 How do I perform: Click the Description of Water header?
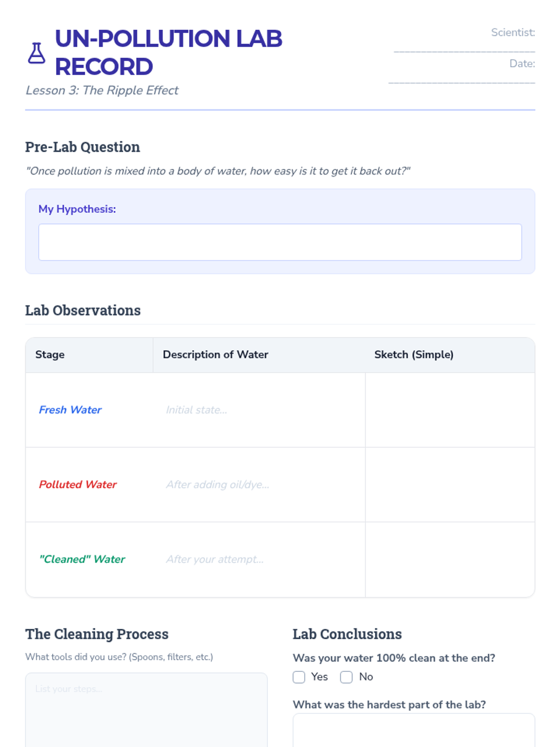pos(215,355)
